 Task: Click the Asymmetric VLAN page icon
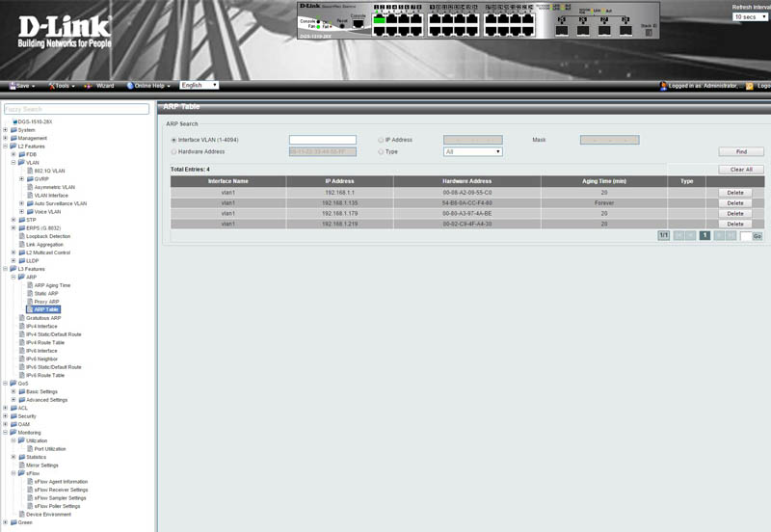[30, 187]
